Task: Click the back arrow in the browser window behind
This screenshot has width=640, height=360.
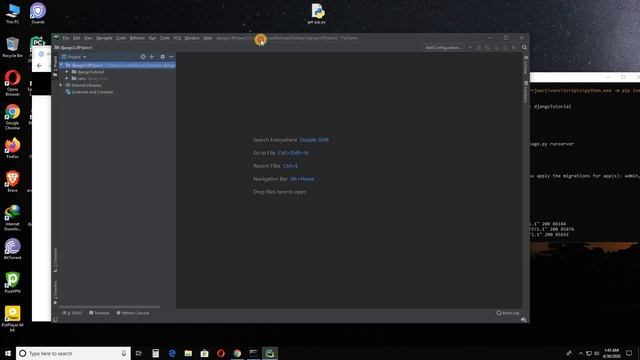Action: point(39,65)
